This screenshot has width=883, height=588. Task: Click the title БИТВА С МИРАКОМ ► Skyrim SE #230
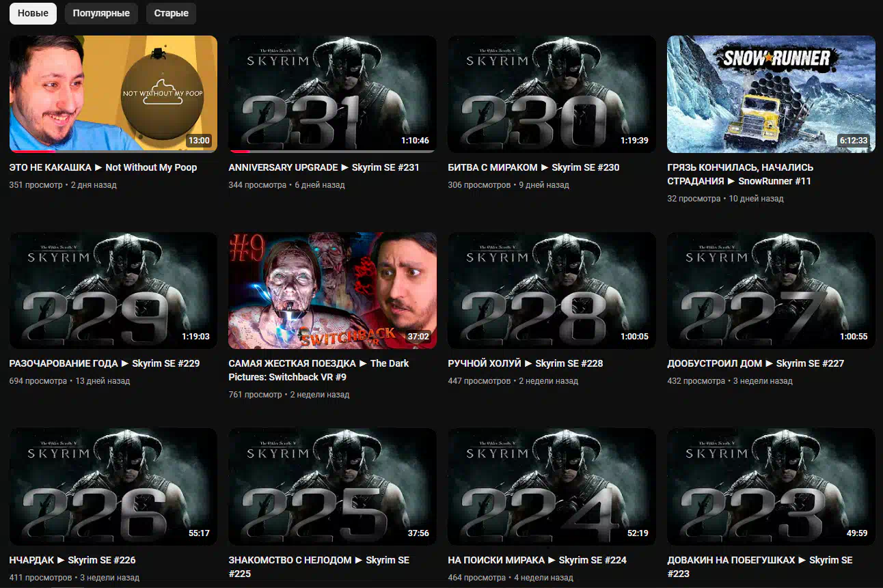point(534,167)
